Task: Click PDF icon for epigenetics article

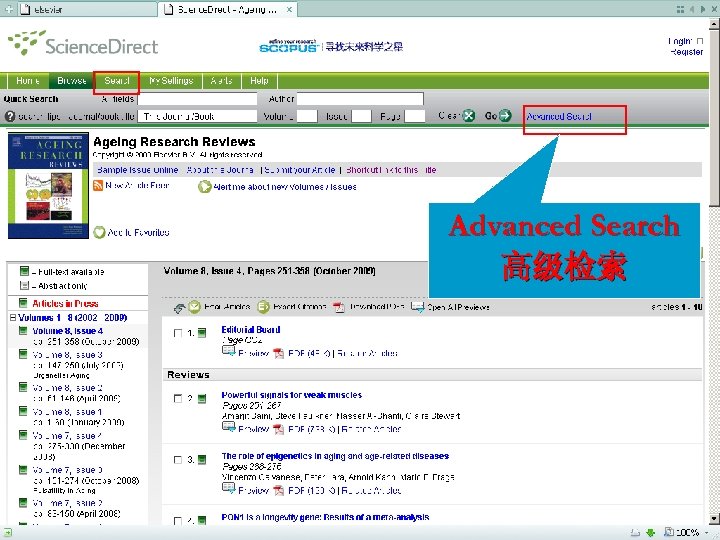Action: [278, 490]
